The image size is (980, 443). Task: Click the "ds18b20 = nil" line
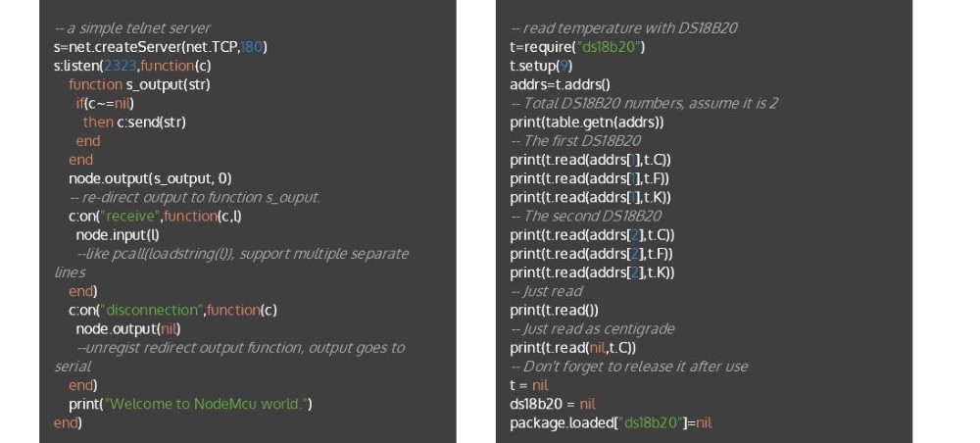coord(553,404)
